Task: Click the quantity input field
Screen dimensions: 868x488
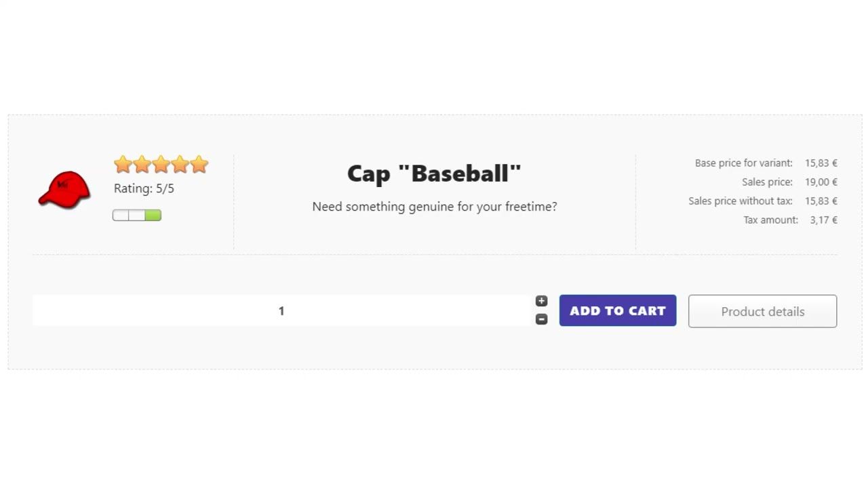Action: click(x=281, y=311)
